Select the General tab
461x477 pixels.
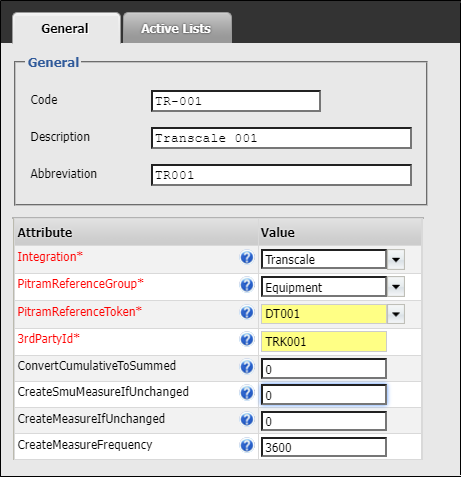(66, 28)
